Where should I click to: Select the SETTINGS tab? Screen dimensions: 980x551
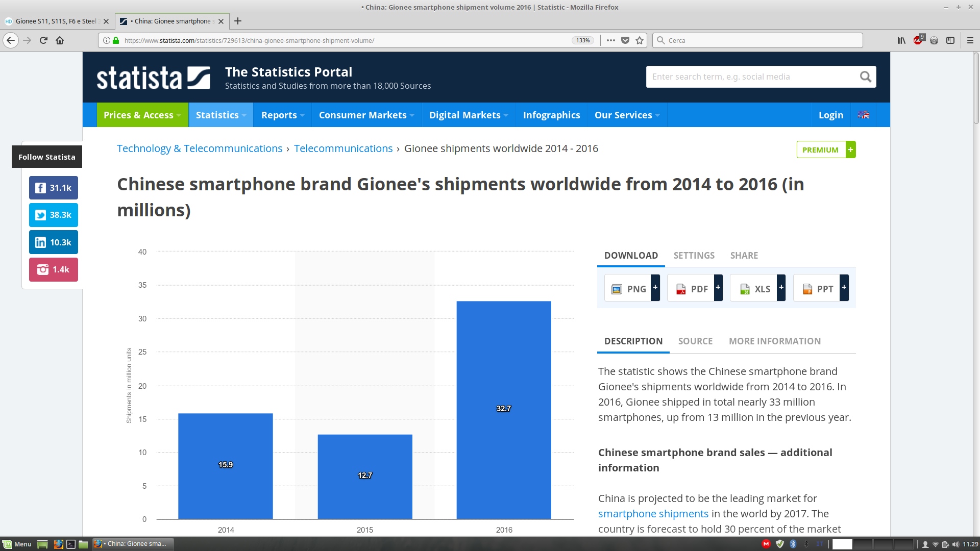pyautogui.click(x=694, y=256)
